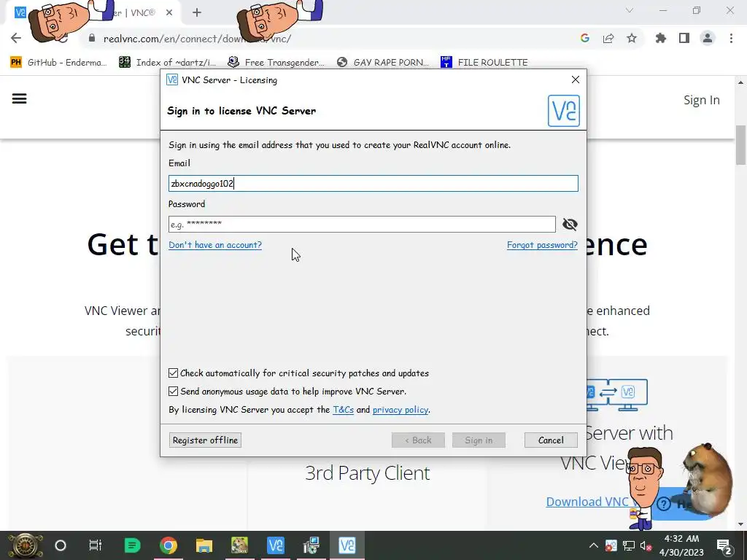Open the clock showing 4:32 AM
Viewport: 747px width, 560px height.
point(681,545)
